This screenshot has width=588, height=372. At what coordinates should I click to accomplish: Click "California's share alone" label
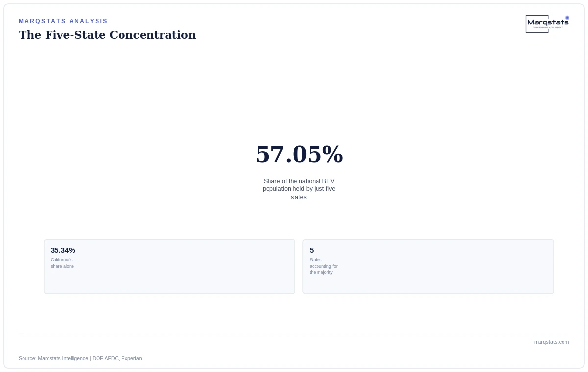click(62, 263)
